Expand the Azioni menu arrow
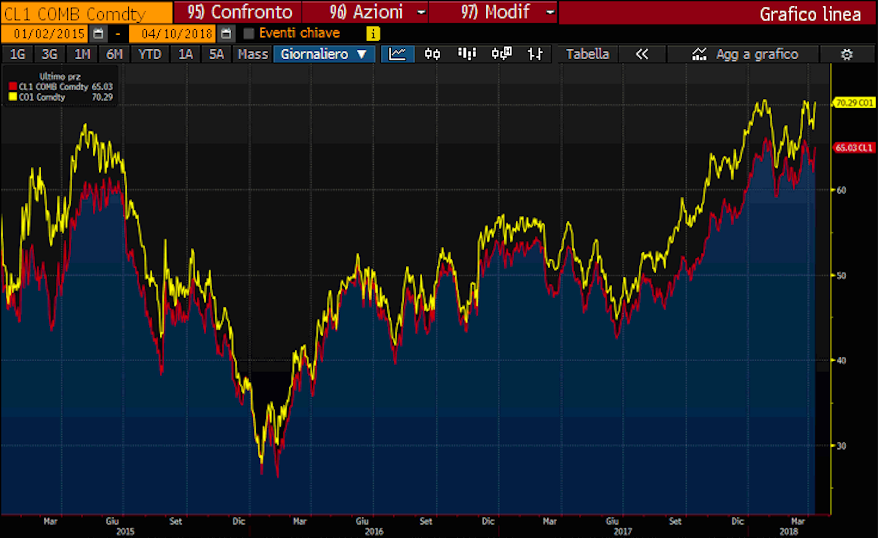The image size is (878, 538). [x=420, y=13]
